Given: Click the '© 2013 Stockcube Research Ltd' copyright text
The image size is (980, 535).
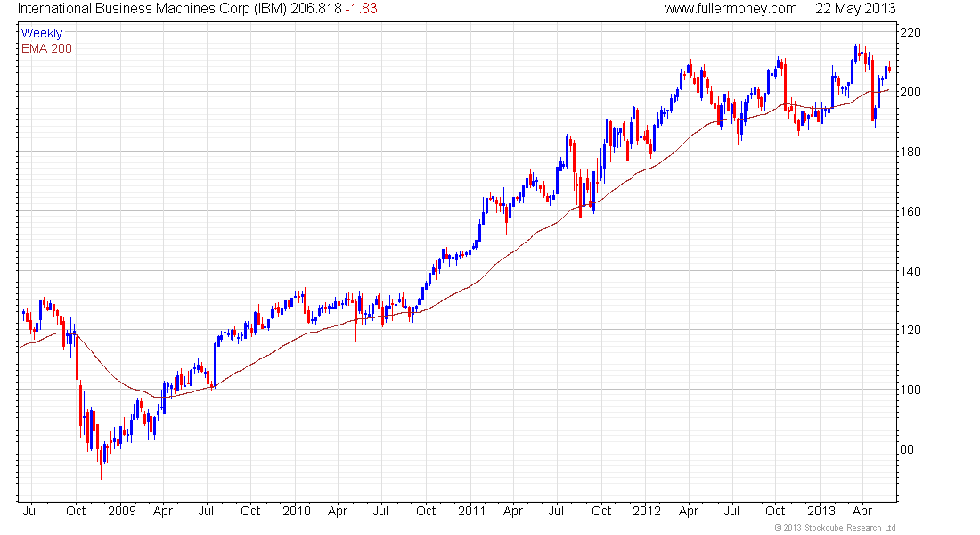Looking at the screenshot, I should coord(836,528).
